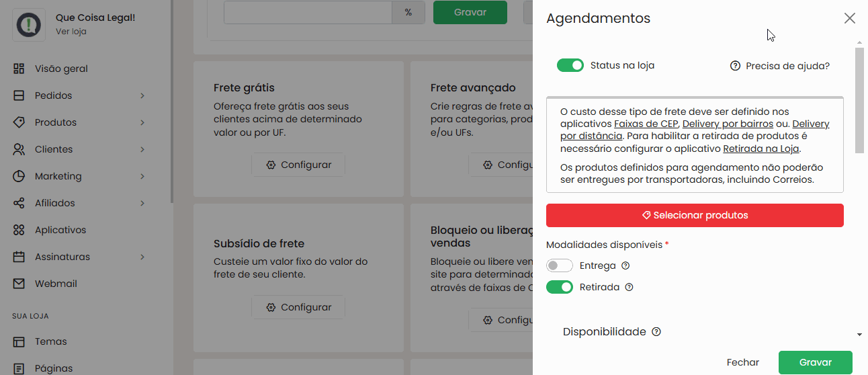Viewport: 868px width, 375px height.
Task: Expand the Assinaturas submenu chevron
Action: tap(142, 257)
